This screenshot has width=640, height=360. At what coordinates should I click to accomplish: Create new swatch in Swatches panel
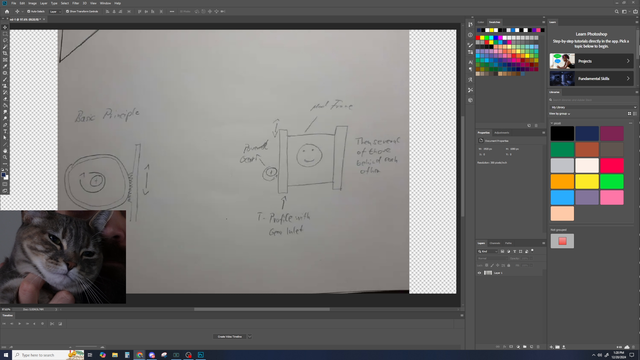click(529, 126)
